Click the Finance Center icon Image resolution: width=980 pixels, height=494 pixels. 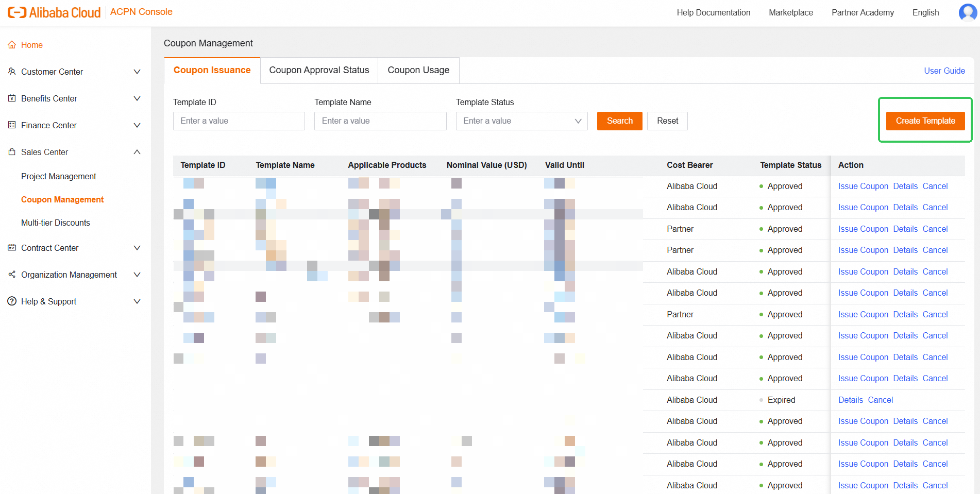tap(12, 125)
